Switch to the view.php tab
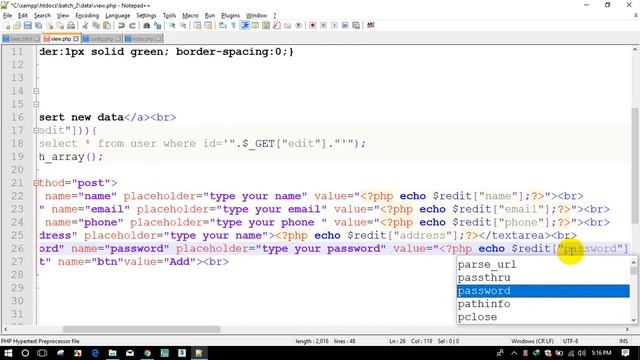Viewport: 640px width, 360px height. click(x=60, y=39)
